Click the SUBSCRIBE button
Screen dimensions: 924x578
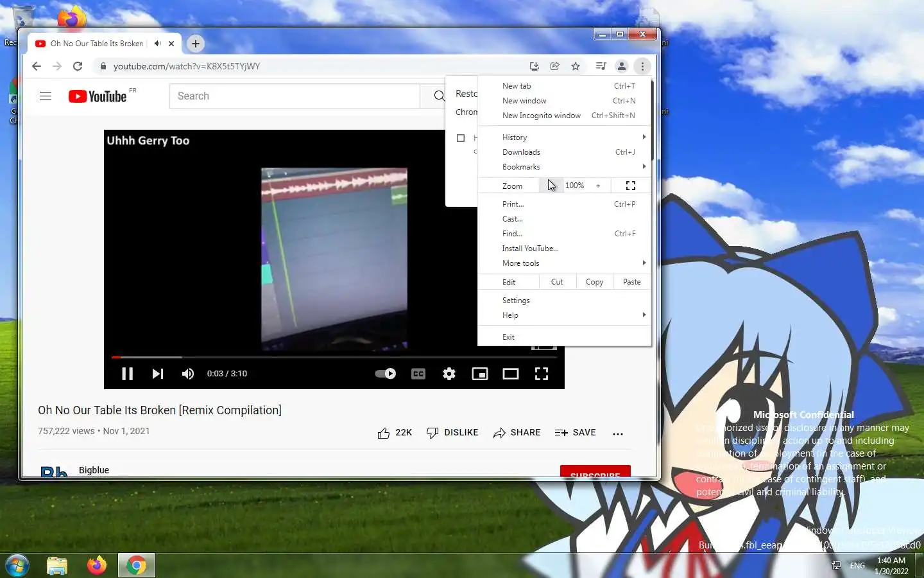(595, 471)
